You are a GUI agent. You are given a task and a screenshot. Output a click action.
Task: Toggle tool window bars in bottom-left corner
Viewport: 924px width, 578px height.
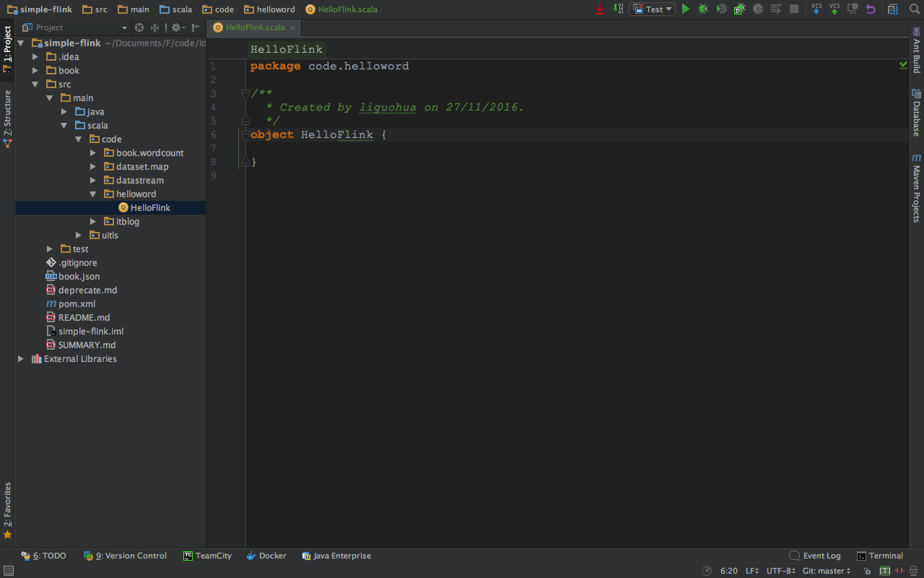click(x=8, y=571)
